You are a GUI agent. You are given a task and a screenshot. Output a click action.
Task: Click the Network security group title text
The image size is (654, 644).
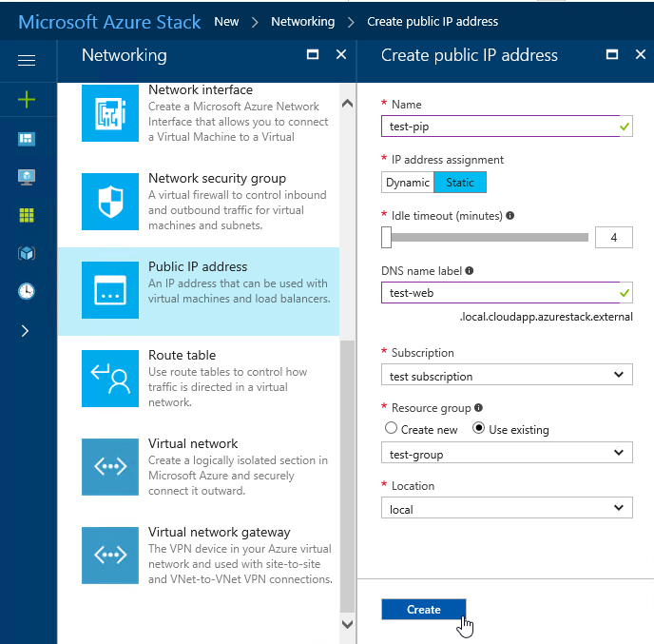pos(218,178)
